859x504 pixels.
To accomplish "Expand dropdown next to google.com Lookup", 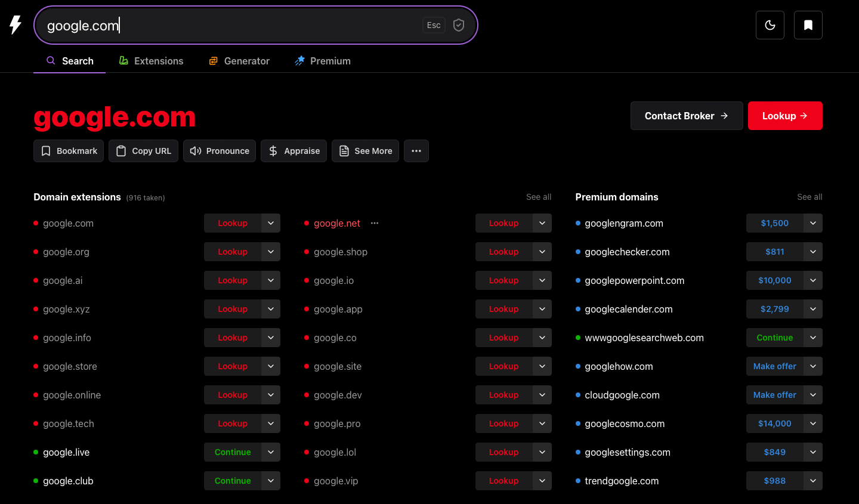I will coord(271,223).
